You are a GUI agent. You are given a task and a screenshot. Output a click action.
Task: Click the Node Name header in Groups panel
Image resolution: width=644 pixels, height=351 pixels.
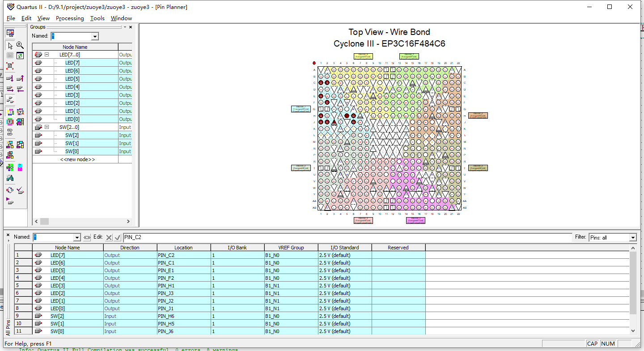pyautogui.click(x=75, y=47)
